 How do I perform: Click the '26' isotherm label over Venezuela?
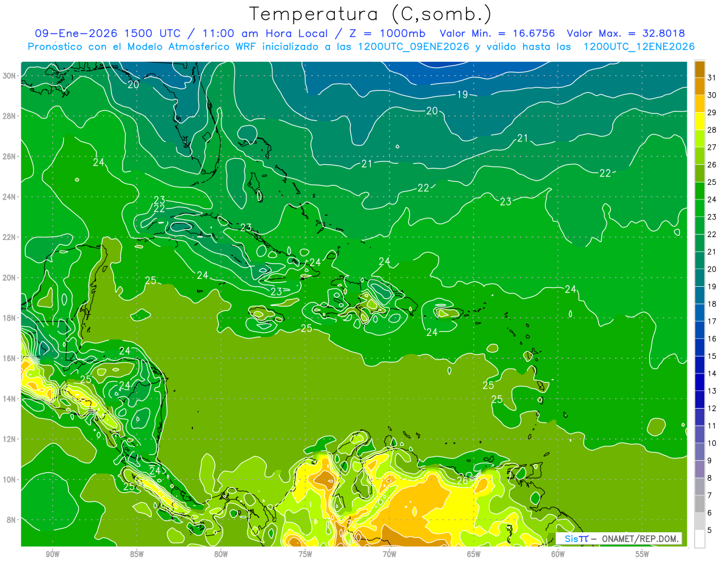(462, 480)
